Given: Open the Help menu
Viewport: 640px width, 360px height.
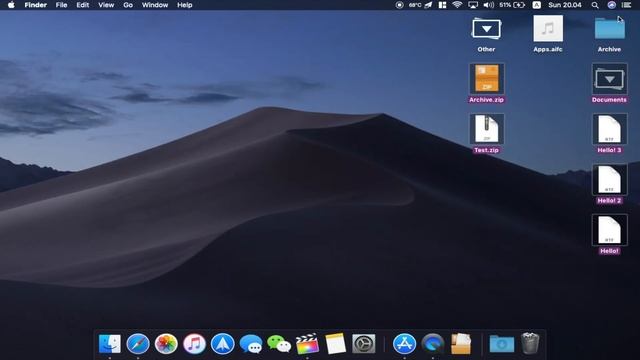Looking at the screenshot, I should (184, 5).
